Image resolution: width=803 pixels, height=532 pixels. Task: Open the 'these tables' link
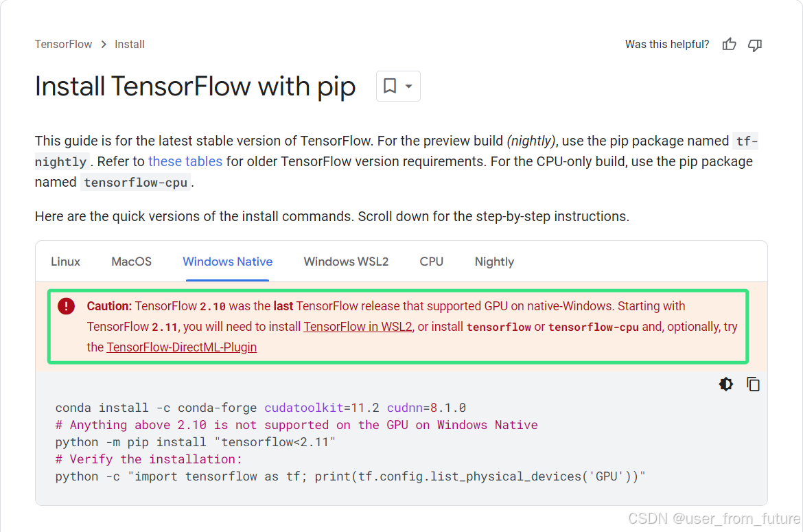tap(185, 162)
